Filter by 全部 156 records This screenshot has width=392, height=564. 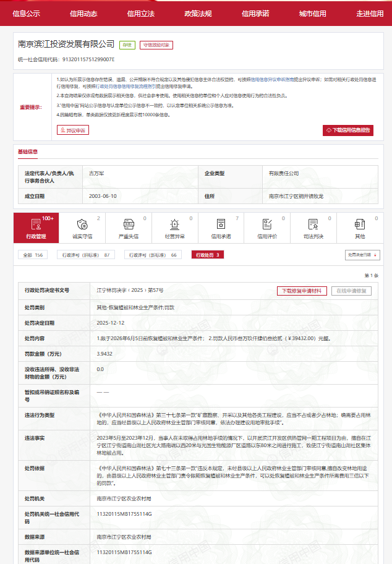point(32,255)
